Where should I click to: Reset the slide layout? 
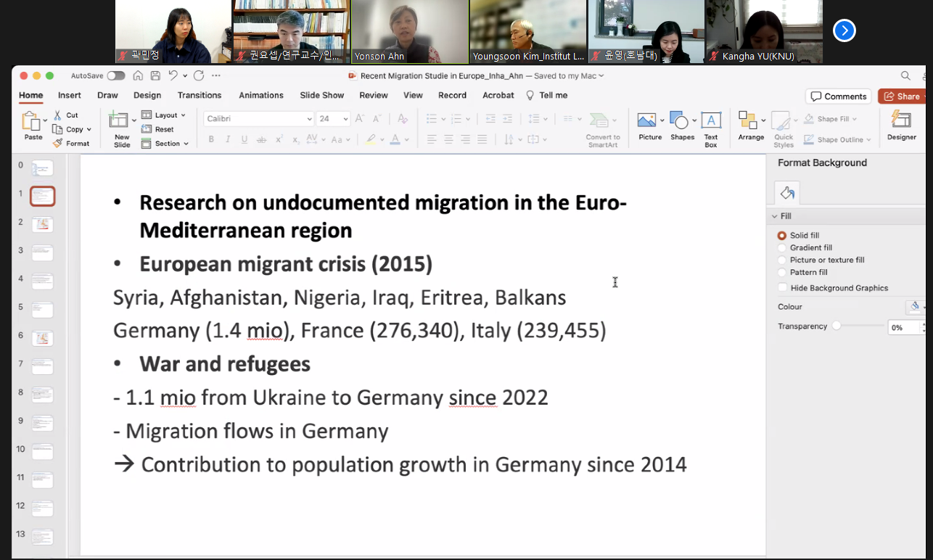point(157,129)
